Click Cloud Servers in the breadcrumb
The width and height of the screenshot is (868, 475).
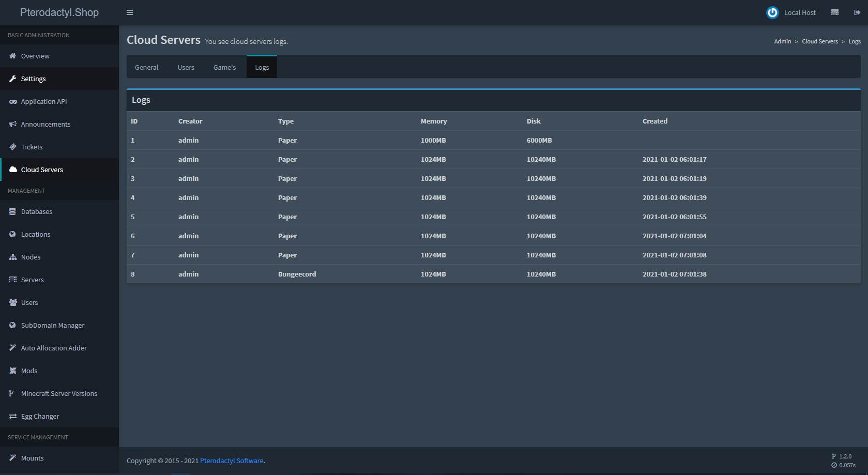(x=819, y=41)
